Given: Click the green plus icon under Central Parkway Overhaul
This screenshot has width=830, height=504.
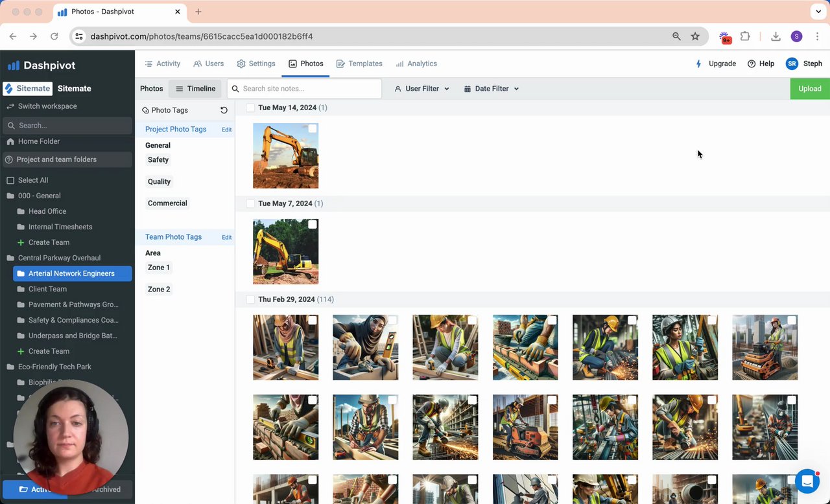Looking at the screenshot, I should (21, 351).
